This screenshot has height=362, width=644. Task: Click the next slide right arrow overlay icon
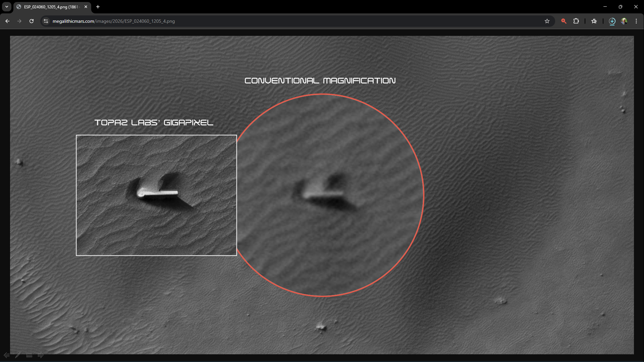click(x=41, y=355)
